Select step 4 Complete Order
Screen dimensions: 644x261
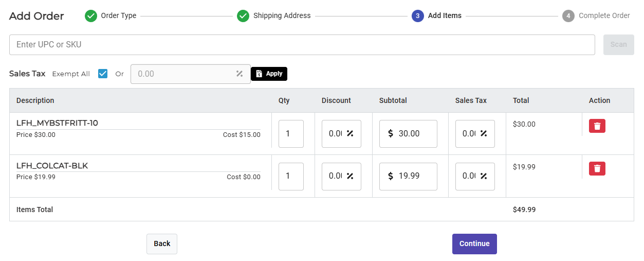pos(596,16)
